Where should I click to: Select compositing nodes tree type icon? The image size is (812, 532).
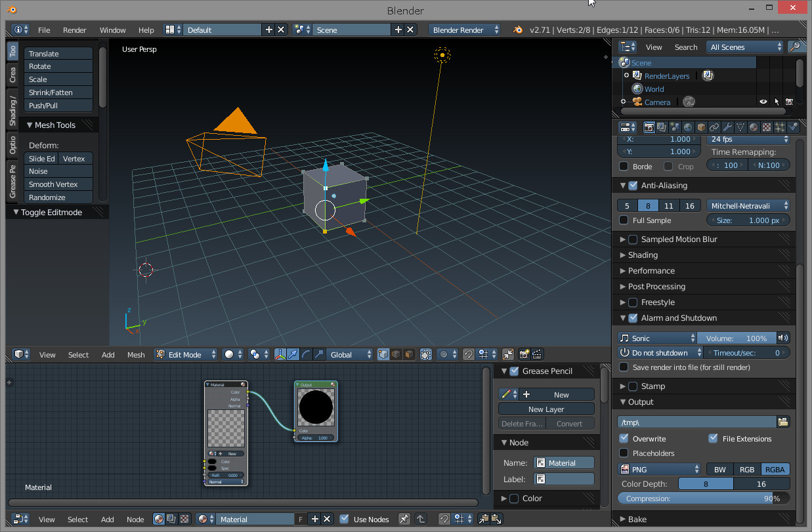tap(171, 519)
